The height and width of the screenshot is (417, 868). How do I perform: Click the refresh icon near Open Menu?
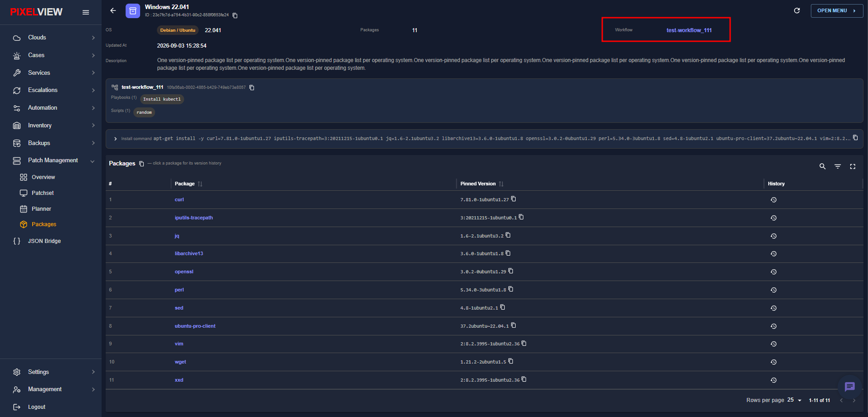coord(797,10)
